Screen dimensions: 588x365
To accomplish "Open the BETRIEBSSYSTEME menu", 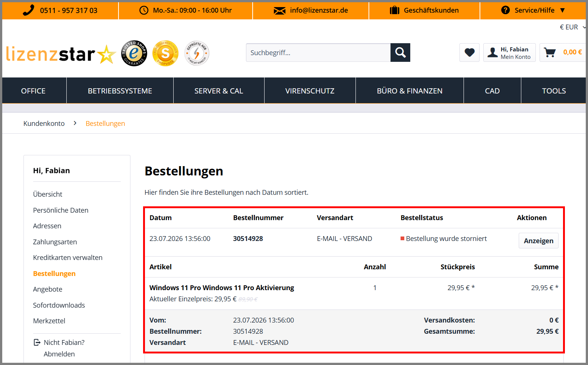I will coord(120,91).
